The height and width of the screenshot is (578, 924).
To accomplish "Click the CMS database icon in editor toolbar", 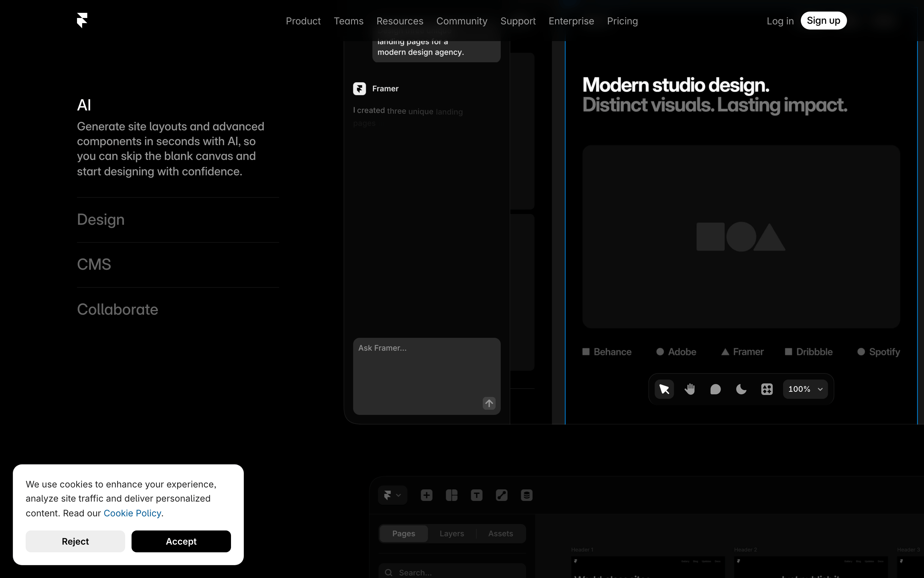I will 526,495.
